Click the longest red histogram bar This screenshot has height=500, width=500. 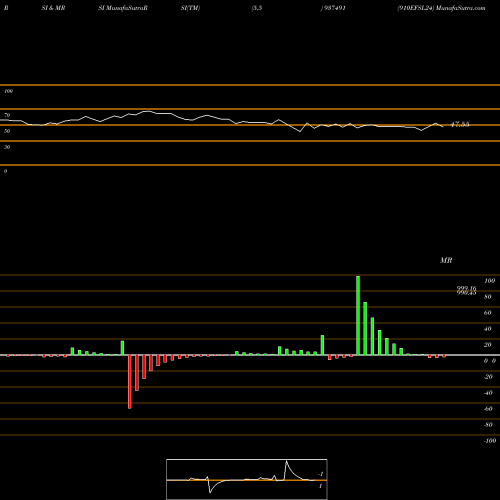tap(130, 382)
